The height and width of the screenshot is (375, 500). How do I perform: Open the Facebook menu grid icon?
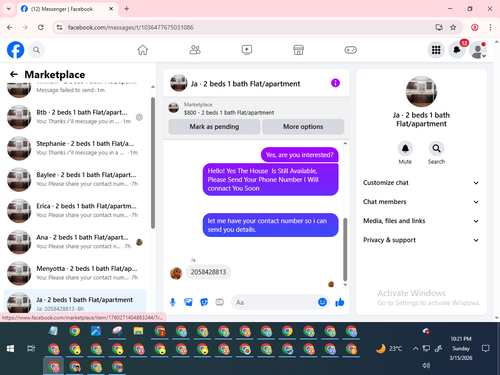436,50
